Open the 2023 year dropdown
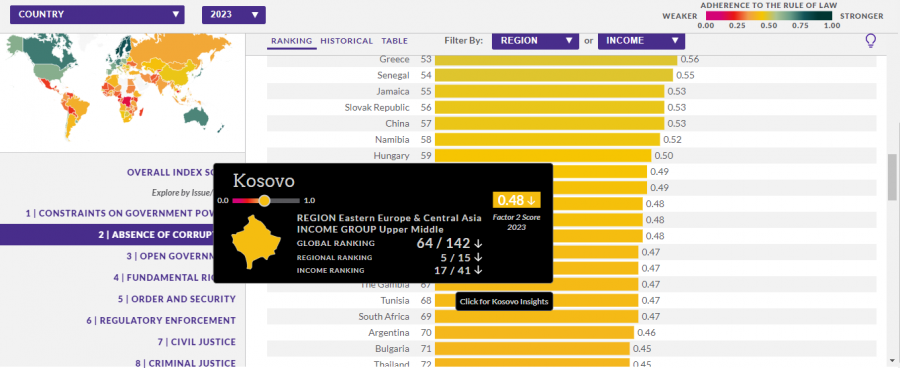 coord(234,14)
